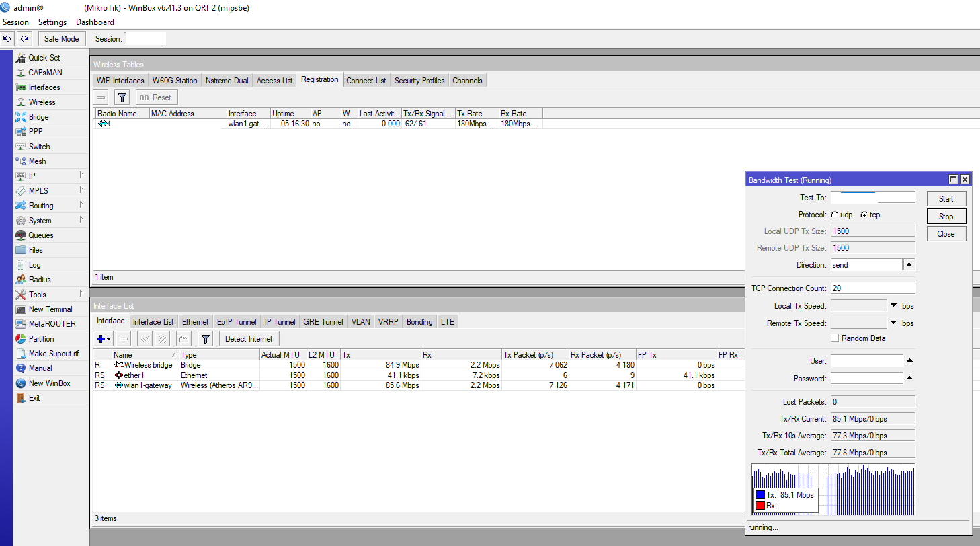Open the Log viewer in sidebar
This screenshot has height=546, width=980.
click(x=34, y=265)
